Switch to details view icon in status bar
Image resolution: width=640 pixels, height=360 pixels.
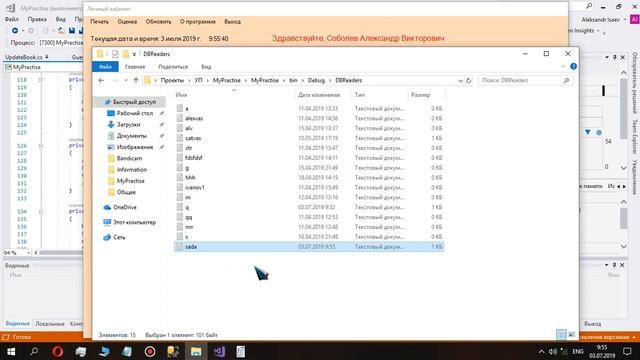coord(562,335)
